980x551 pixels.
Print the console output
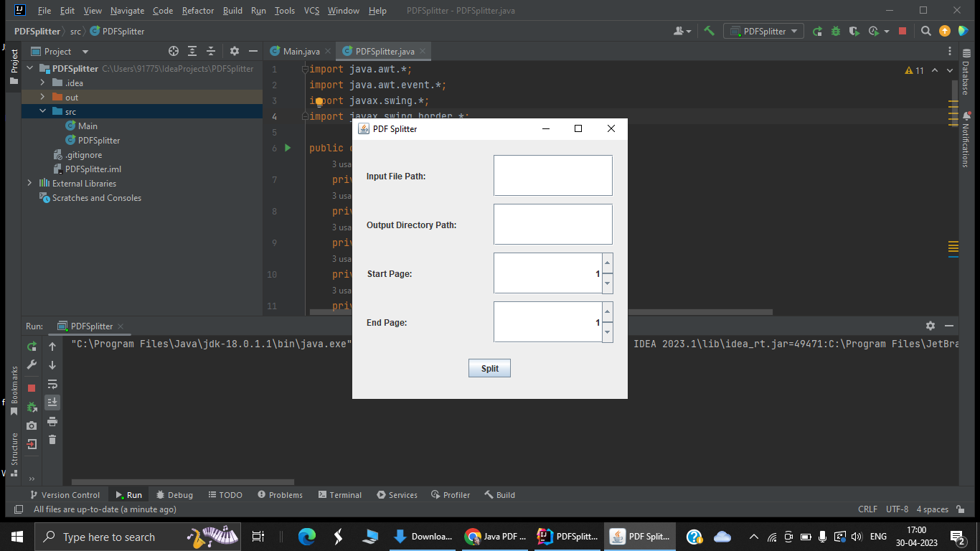tap(52, 422)
